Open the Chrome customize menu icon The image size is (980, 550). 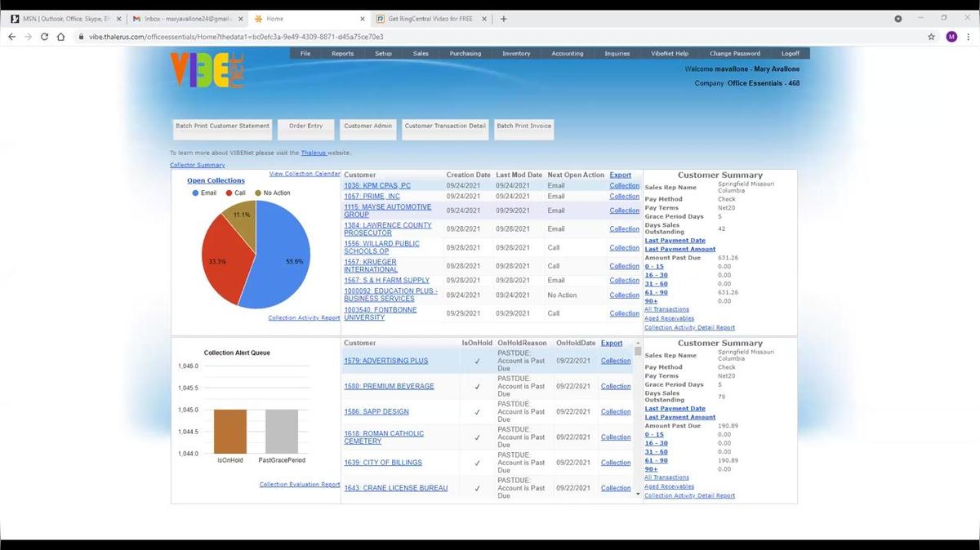[x=969, y=37]
